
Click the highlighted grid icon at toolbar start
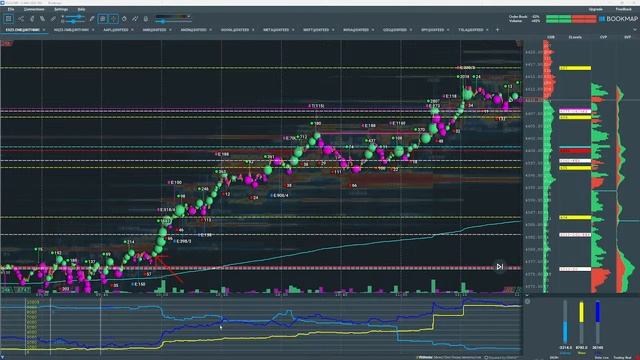8,19
